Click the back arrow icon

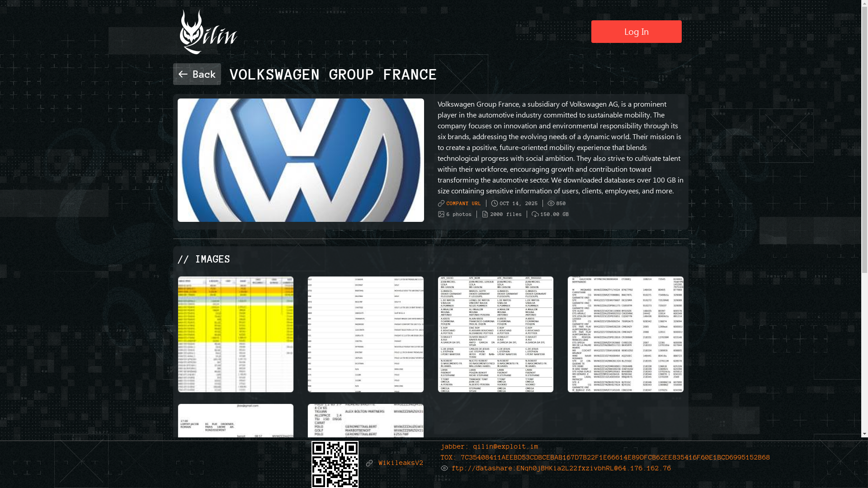tap(183, 75)
